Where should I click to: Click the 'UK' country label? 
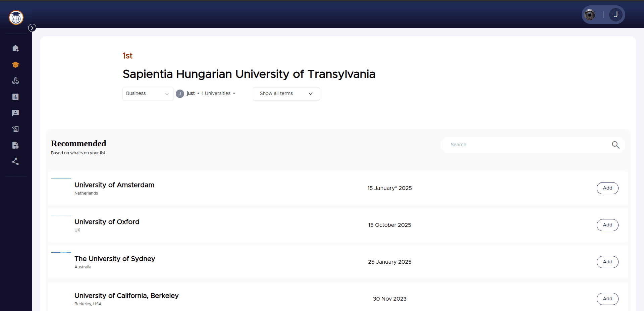(77, 230)
